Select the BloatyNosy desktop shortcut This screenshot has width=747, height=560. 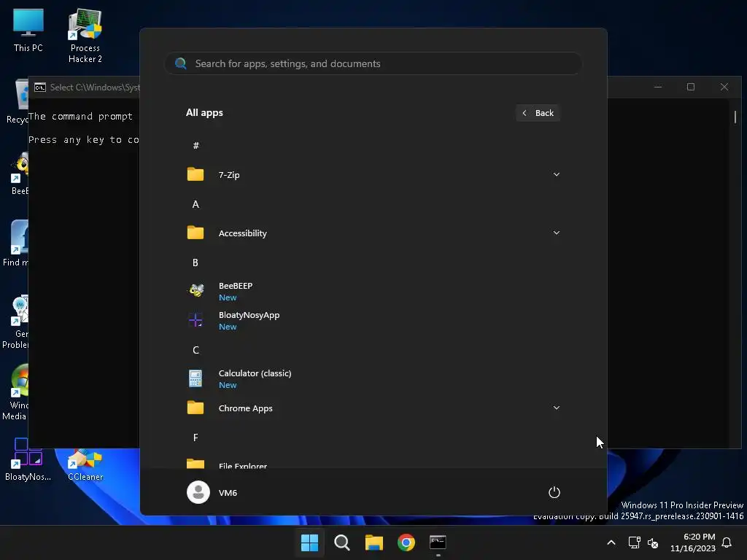point(28,459)
